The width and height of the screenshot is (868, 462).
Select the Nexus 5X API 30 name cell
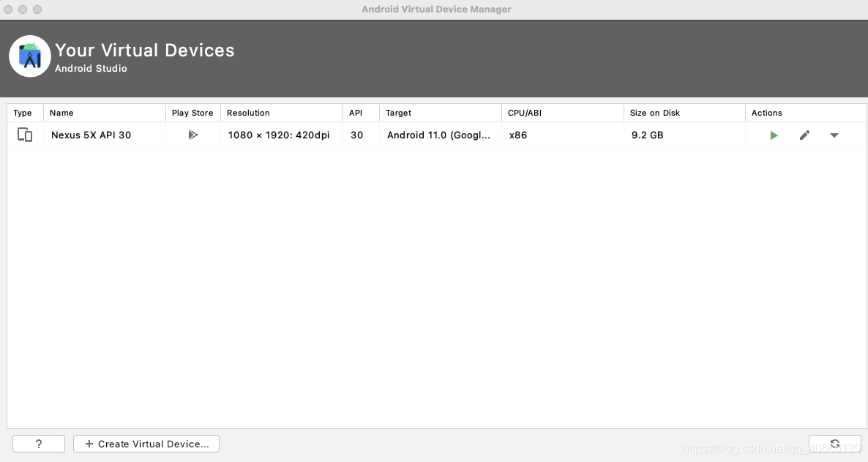pos(105,135)
